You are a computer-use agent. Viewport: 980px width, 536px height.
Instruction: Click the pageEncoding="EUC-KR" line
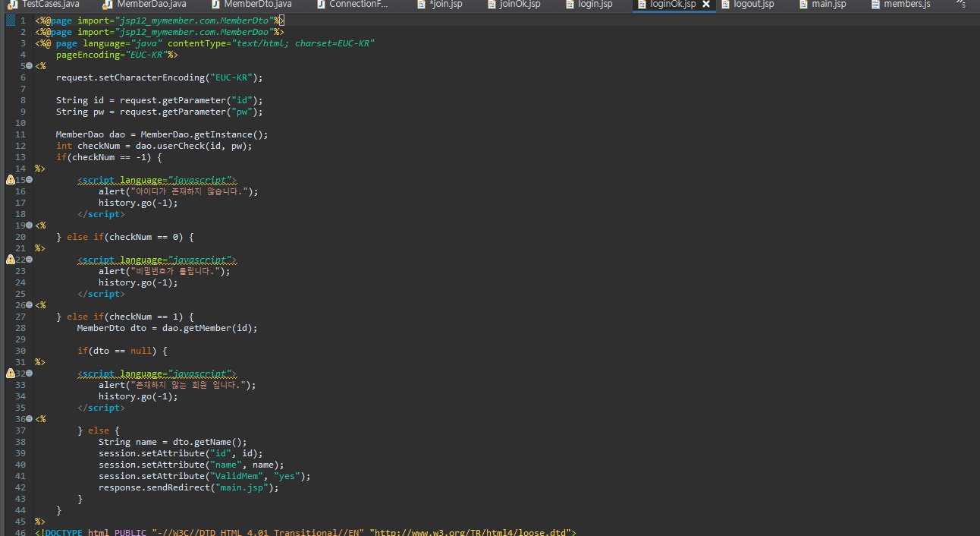point(117,55)
